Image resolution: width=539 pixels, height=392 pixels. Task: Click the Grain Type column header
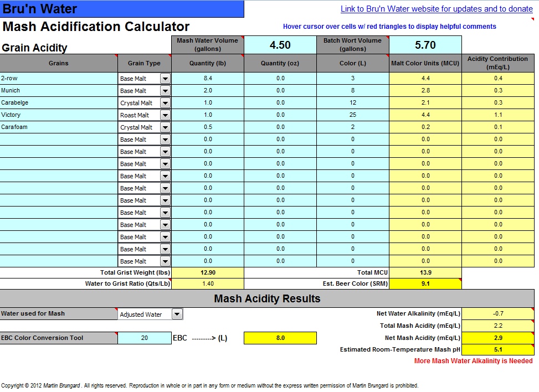[x=145, y=63]
